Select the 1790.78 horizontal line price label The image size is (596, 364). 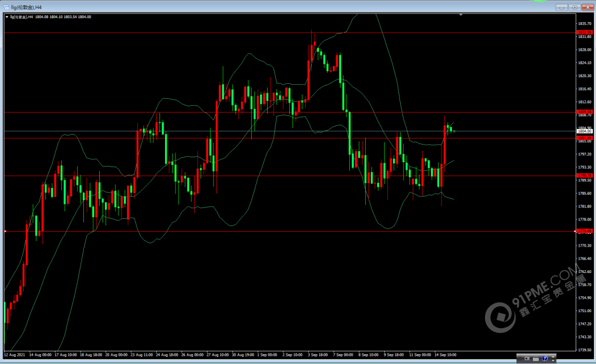point(584,175)
